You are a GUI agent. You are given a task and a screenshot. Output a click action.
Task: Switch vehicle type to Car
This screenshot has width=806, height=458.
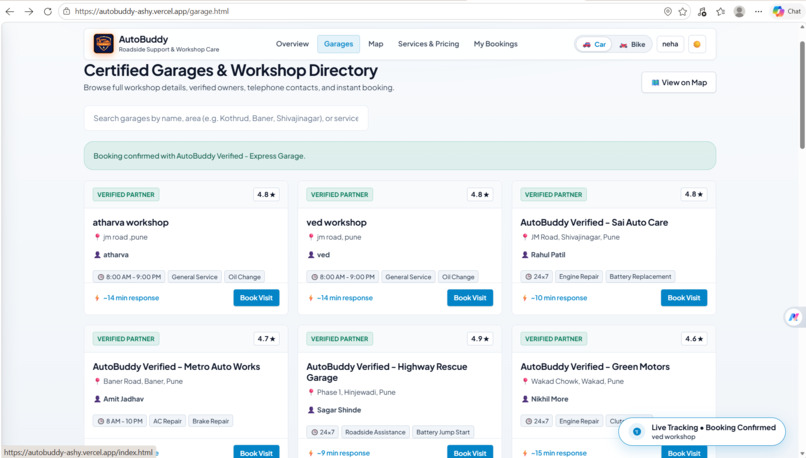[594, 45]
